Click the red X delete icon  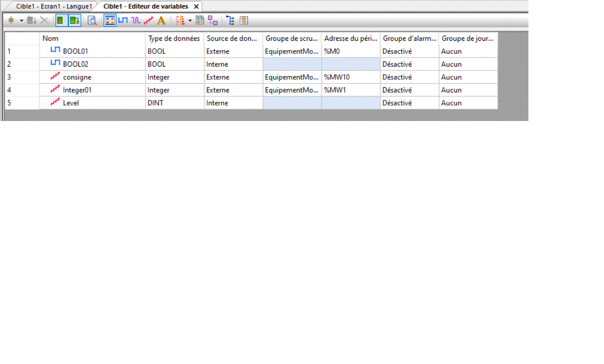click(x=44, y=21)
